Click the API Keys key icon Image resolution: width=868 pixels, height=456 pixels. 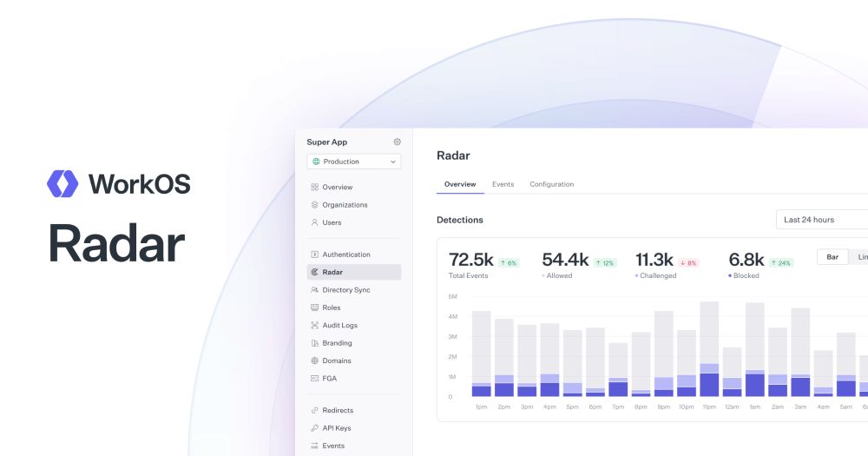point(314,428)
